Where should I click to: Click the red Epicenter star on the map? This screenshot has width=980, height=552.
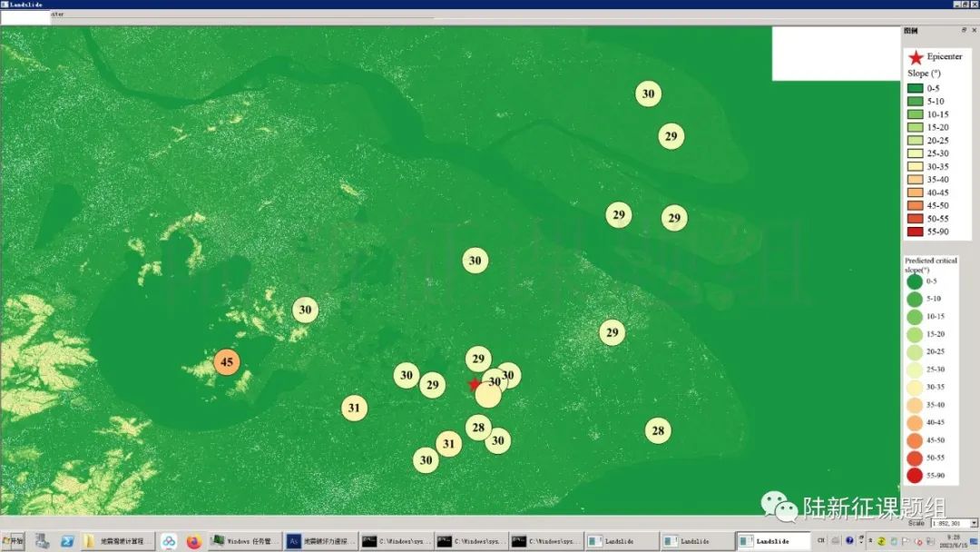coord(474,384)
